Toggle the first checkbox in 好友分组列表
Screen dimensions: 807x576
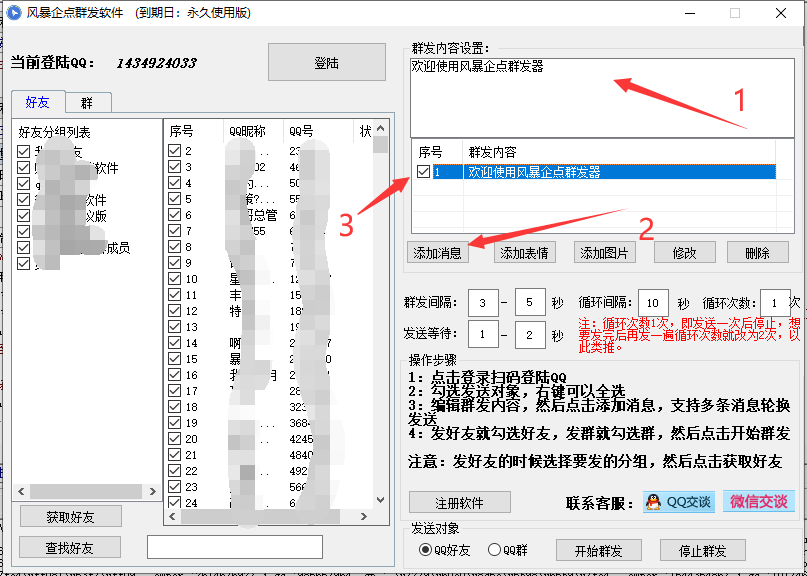click(x=23, y=151)
